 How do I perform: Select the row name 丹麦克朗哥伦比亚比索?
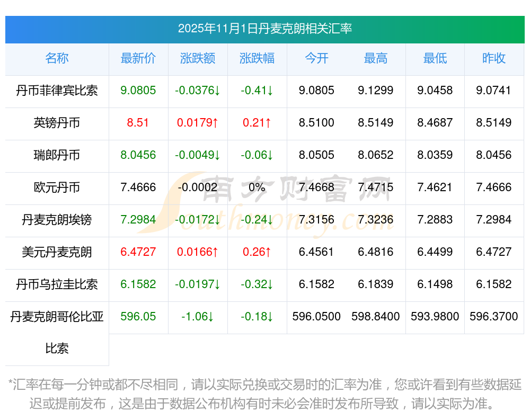click(57, 333)
